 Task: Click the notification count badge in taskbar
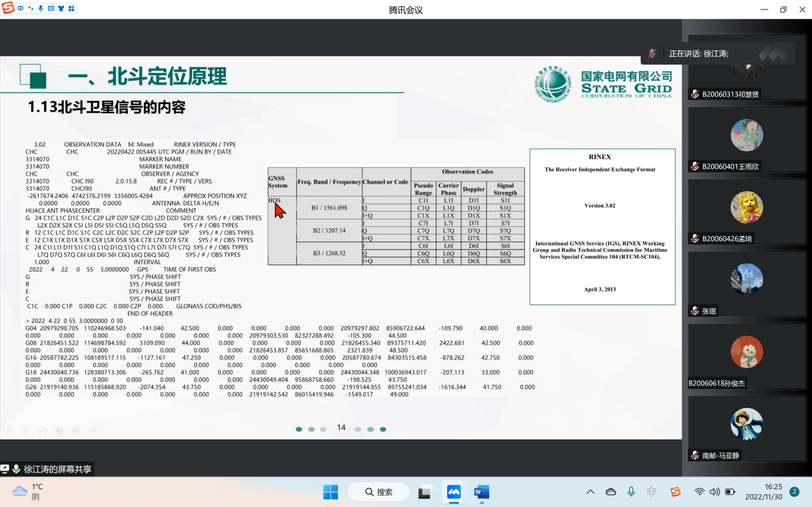pos(794,492)
